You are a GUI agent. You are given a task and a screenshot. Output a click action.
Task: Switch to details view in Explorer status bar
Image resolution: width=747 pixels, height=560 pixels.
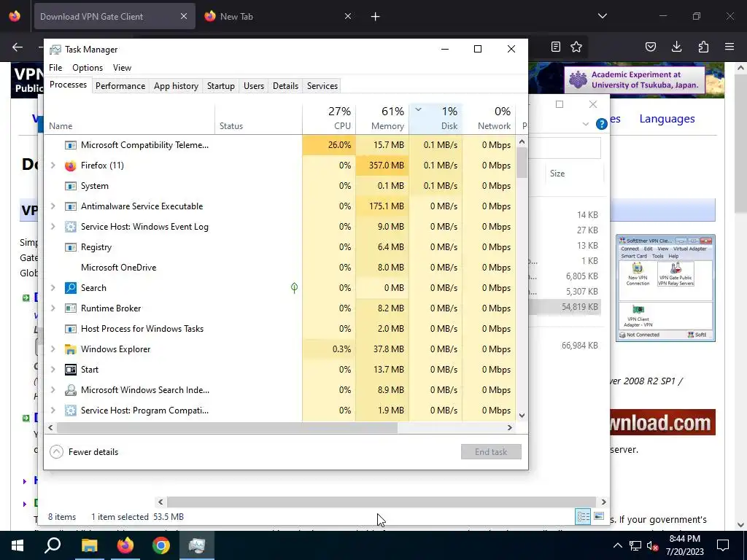[x=583, y=517]
